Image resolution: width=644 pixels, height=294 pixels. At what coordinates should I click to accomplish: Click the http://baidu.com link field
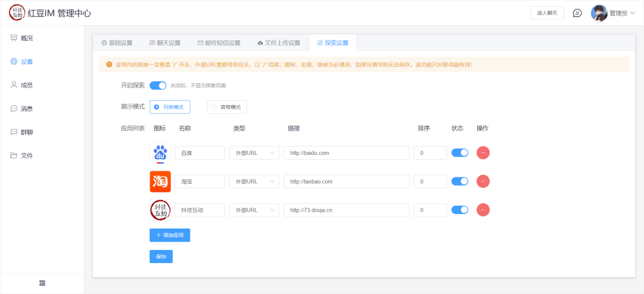pos(347,153)
